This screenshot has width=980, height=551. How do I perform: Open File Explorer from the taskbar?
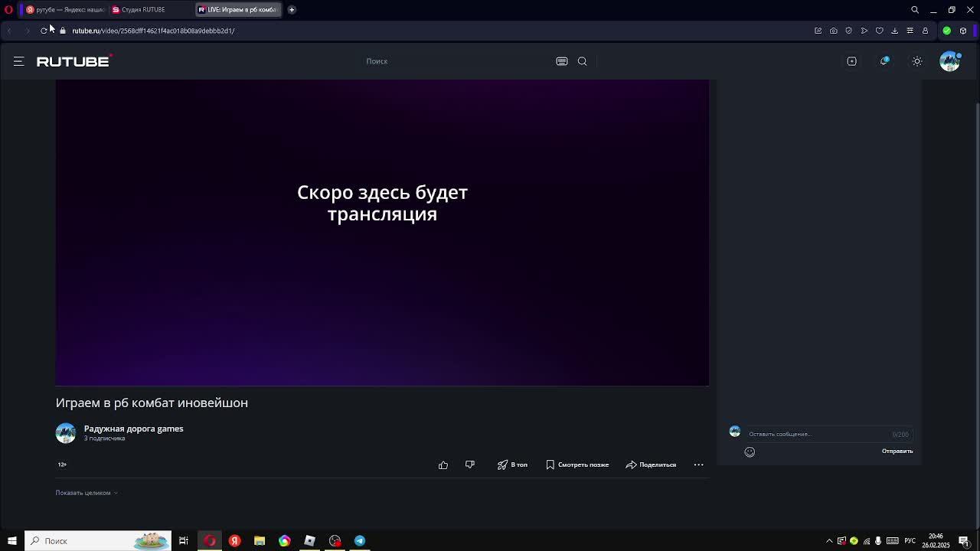click(x=260, y=541)
